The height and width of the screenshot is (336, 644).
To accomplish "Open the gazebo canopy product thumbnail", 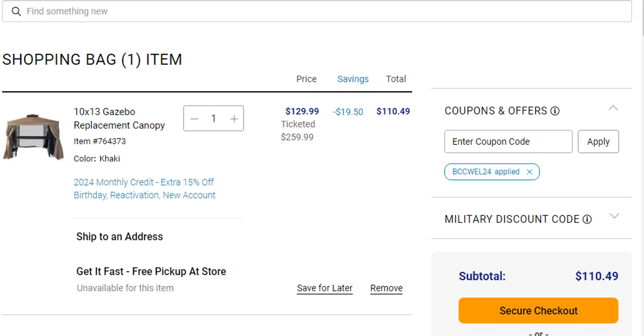I will [33, 137].
